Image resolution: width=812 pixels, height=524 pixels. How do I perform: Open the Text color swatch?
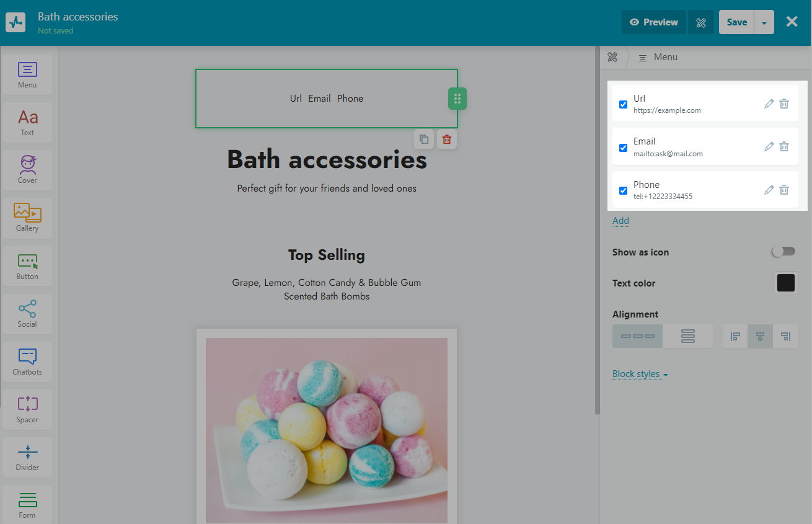click(x=785, y=283)
